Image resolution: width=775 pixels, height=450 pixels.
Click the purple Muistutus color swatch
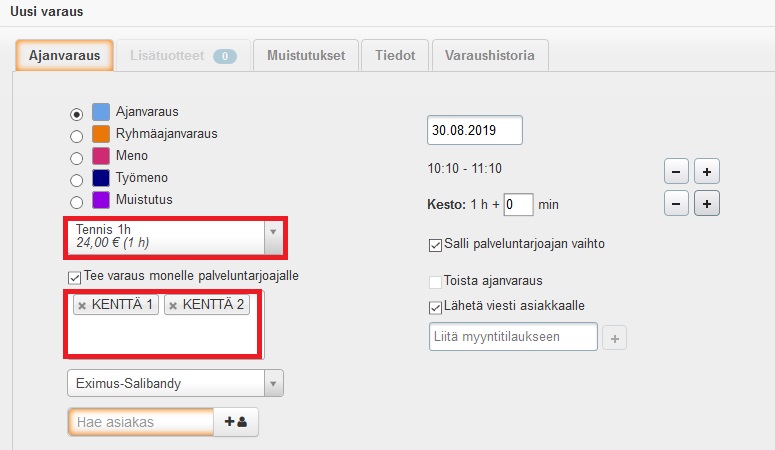(x=101, y=200)
